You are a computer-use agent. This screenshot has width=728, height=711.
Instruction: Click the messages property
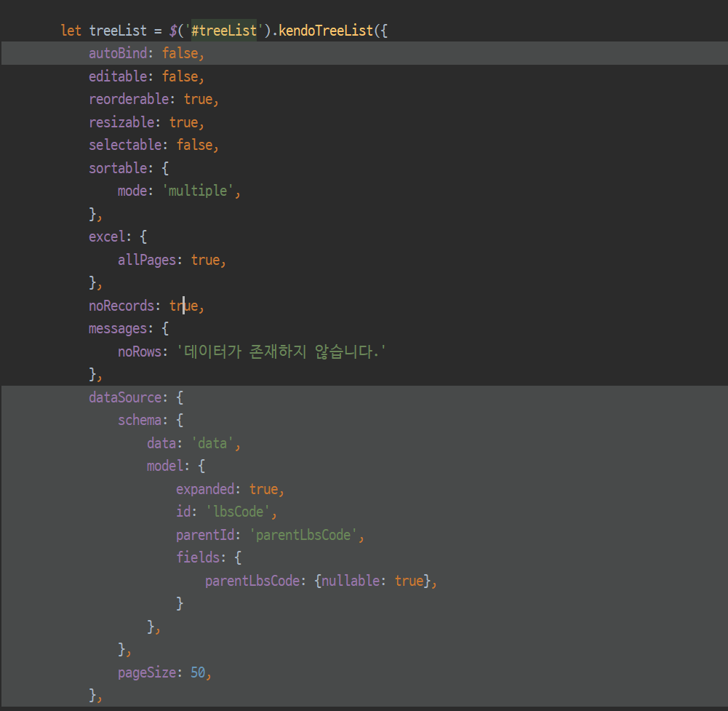click(118, 328)
